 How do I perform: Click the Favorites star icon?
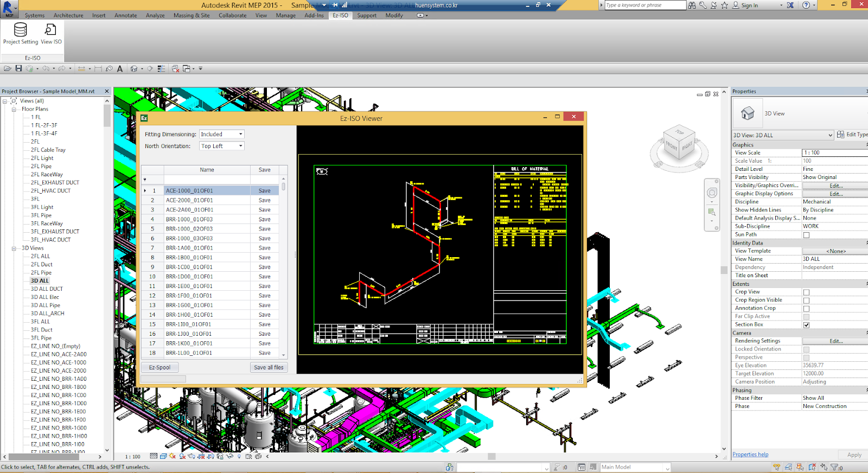pos(725,5)
